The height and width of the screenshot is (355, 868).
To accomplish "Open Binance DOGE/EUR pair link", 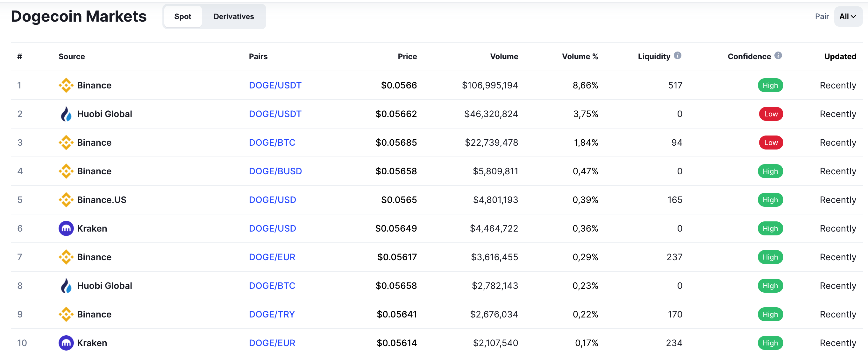I will (x=272, y=257).
